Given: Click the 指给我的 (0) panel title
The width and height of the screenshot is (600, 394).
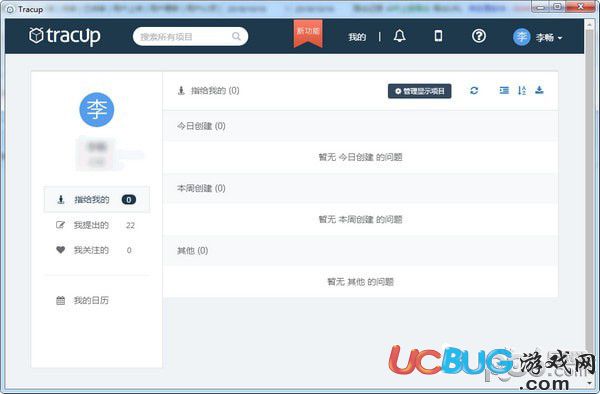Looking at the screenshot, I should (x=215, y=91).
